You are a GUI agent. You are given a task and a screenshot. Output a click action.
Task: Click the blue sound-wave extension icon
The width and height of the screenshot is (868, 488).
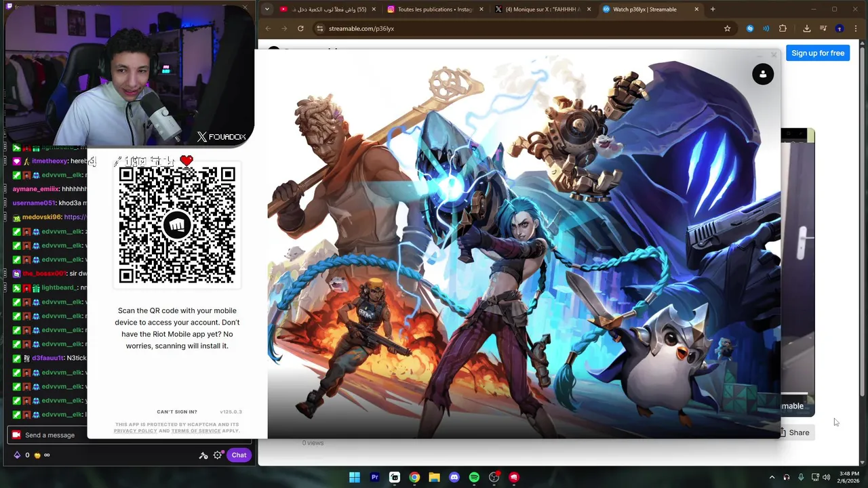click(x=766, y=28)
